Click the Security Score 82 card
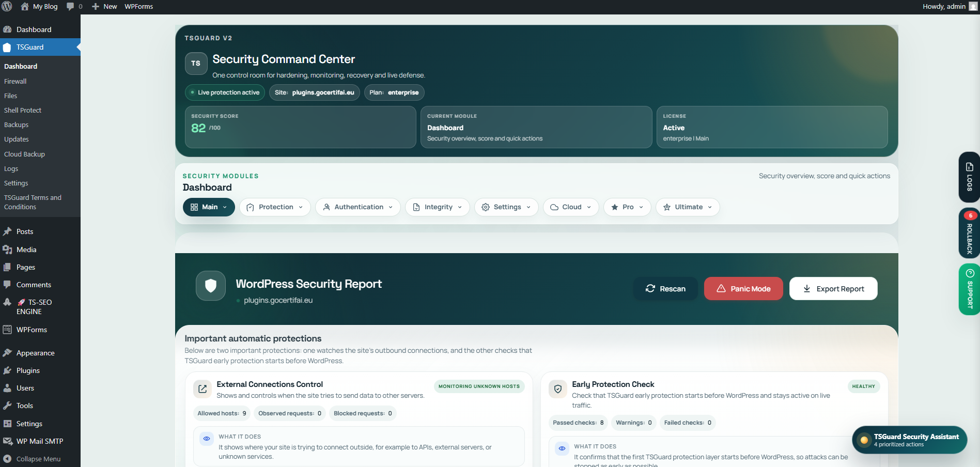Viewport: 980px width, 467px height. coord(301,127)
